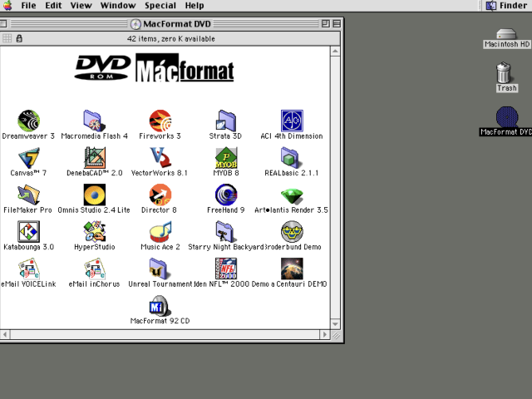This screenshot has width=532, height=399.
Task: Select the Macromedia Flash 4 folder
Action: pos(95,121)
